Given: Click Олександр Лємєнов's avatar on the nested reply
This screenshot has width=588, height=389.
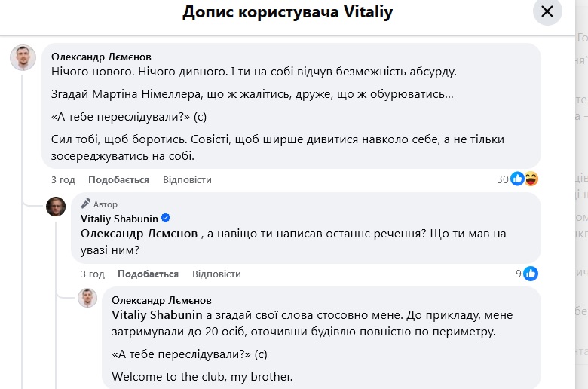Looking at the screenshot, I should click(x=88, y=298).
